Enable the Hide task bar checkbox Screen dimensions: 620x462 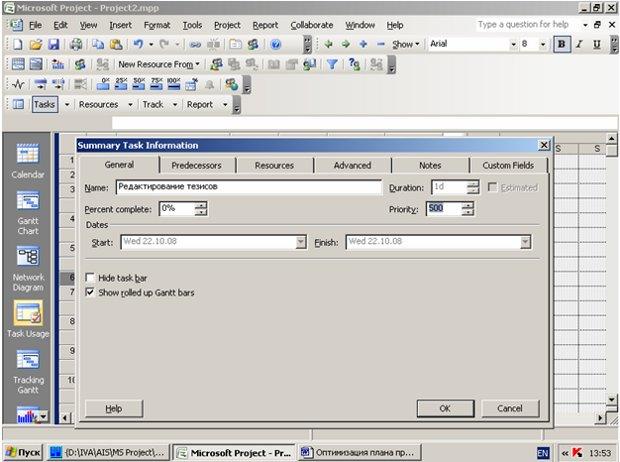[90, 278]
